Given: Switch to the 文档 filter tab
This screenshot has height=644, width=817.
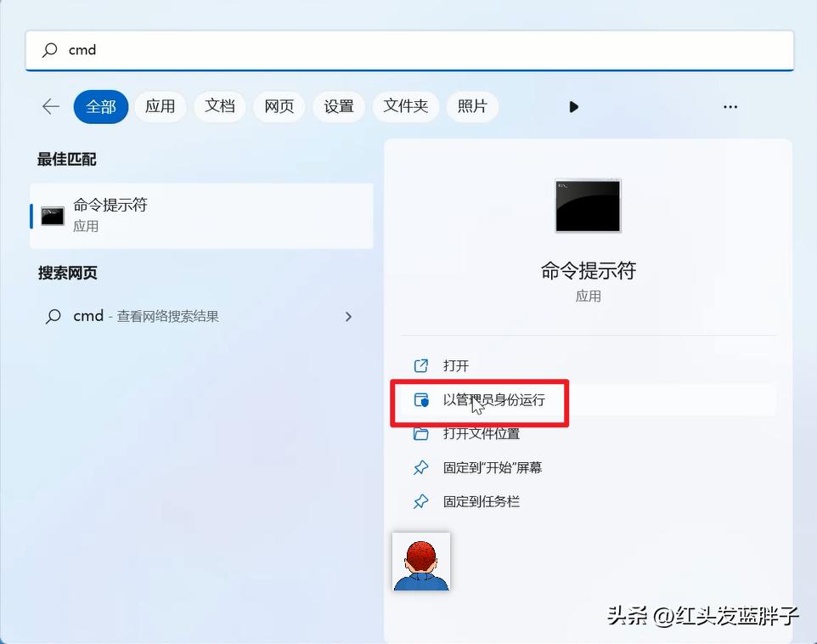Looking at the screenshot, I should coord(219,106).
